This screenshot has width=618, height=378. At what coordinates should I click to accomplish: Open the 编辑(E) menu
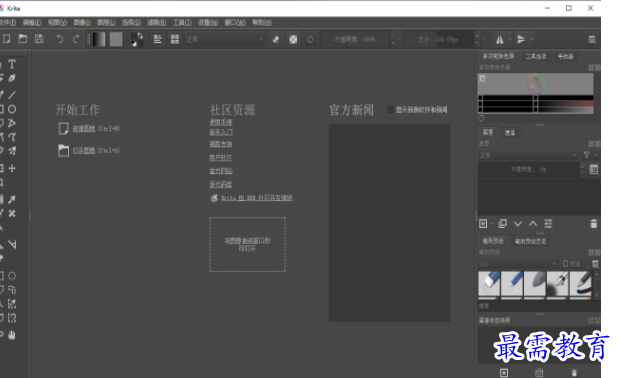[32, 22]
